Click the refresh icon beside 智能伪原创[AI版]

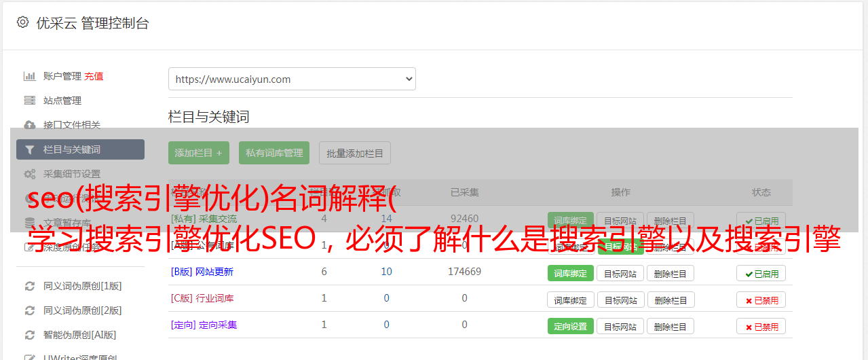(x=30, y=335)
